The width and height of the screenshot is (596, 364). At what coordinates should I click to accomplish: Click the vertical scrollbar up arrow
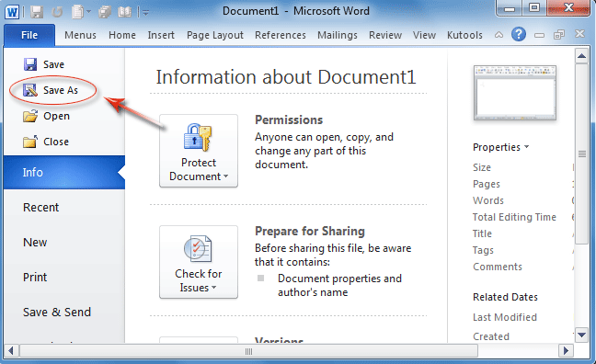581,56
